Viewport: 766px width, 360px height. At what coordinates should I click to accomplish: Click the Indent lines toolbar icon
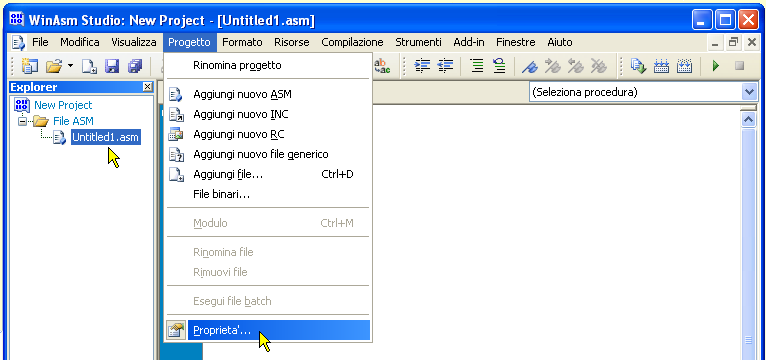click(x=422, y=65)
